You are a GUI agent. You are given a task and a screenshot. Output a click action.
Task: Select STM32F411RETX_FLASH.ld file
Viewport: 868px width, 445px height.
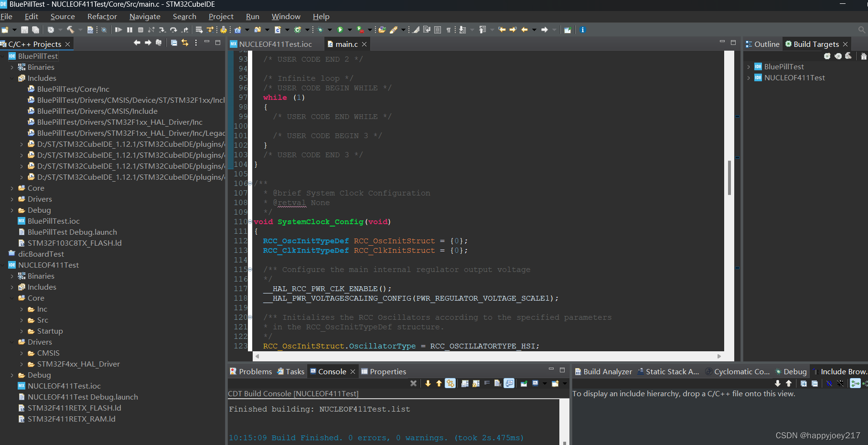tap(74, 408)
